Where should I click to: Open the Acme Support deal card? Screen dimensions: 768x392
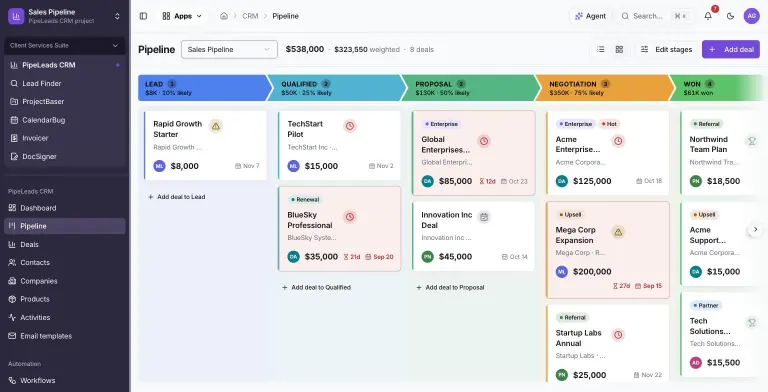720,244
